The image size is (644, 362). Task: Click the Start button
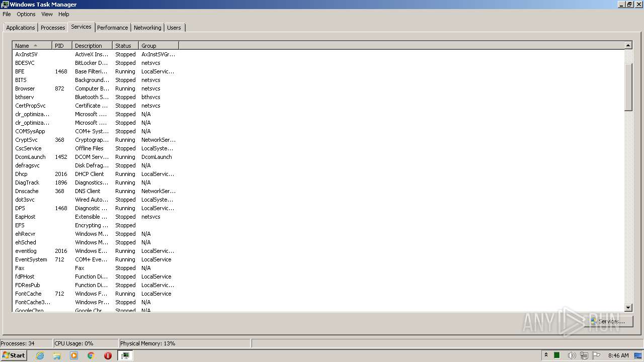[x=14, y=355]
